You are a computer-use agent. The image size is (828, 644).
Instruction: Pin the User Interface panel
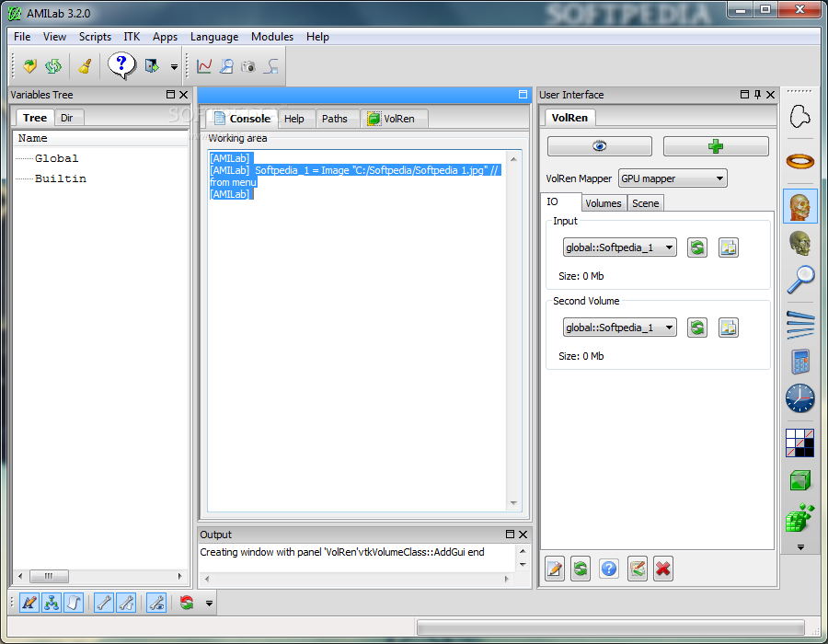[x=757, y=95]
